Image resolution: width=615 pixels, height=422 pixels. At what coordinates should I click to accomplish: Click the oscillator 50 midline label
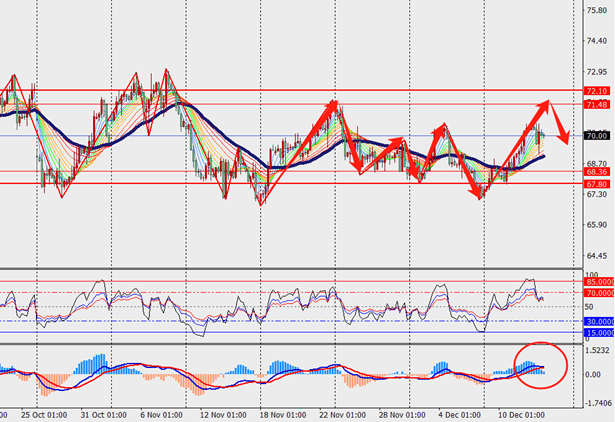[x=589, y=307]
